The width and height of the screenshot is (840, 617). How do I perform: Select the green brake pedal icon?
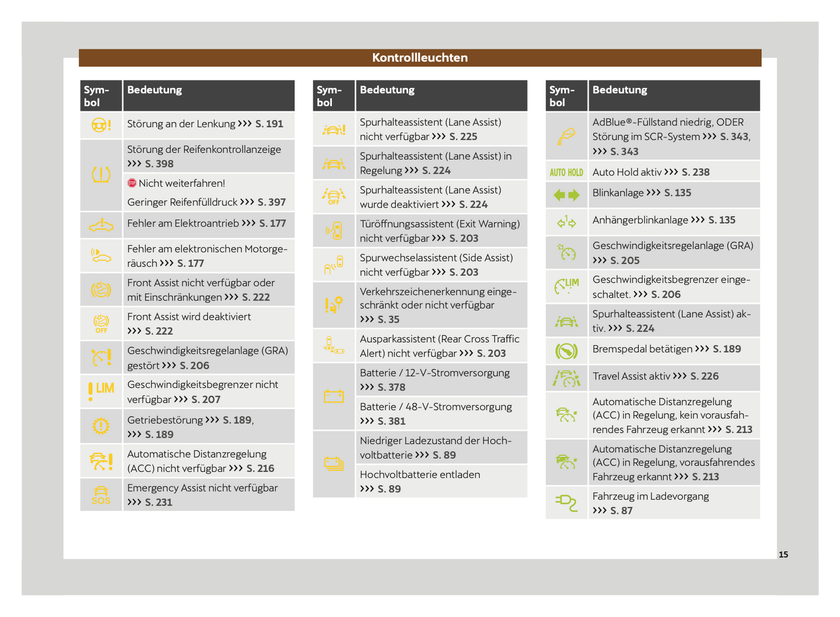566,351
